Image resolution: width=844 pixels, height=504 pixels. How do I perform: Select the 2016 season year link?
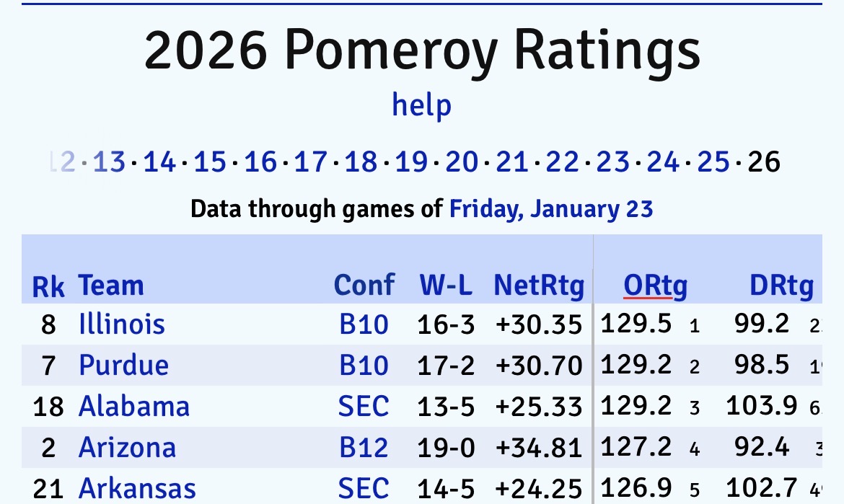[260, 162]
